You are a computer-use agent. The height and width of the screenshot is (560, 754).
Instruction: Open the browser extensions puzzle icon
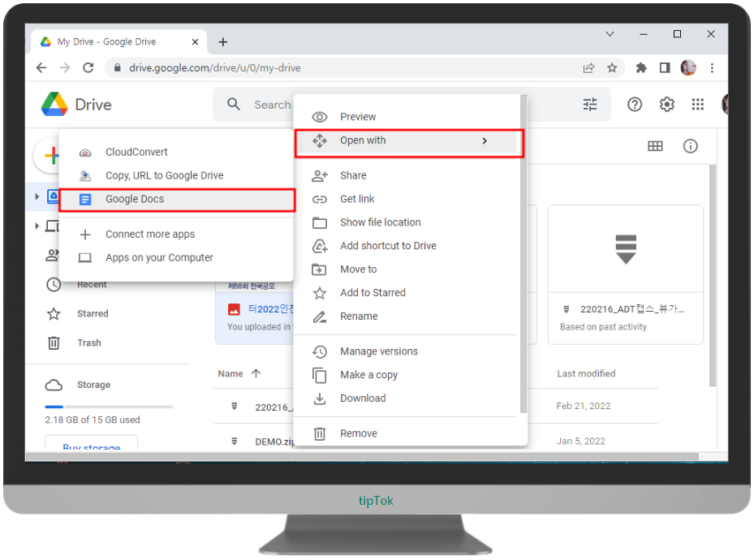(x=641, y=68)
